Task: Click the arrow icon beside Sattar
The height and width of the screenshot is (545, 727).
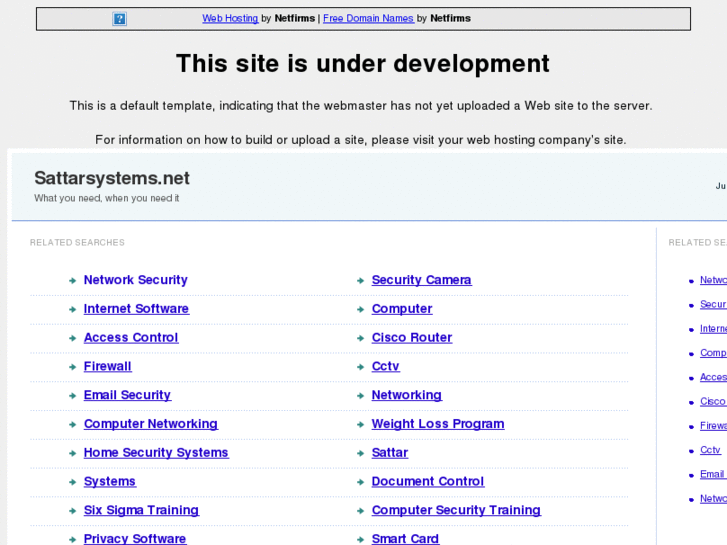Action: tap(360, 453)
